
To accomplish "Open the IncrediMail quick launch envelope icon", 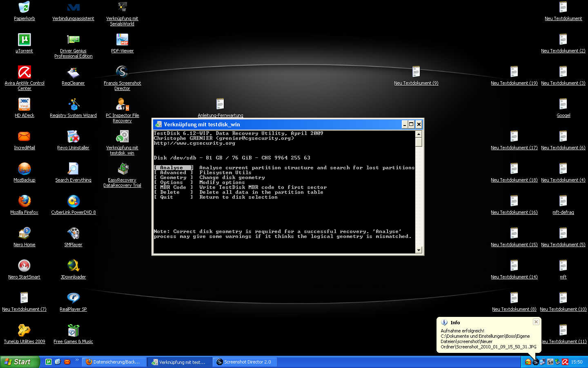I will [x=67, y=362].
